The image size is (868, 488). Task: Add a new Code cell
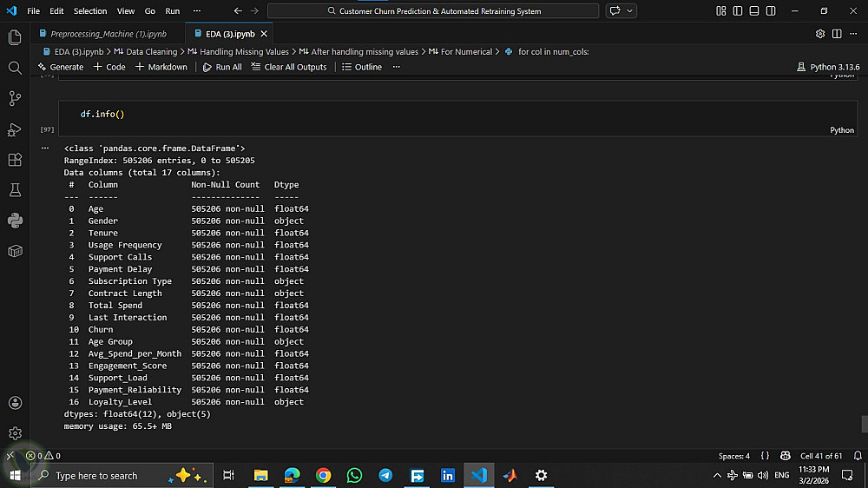[109, 67]
